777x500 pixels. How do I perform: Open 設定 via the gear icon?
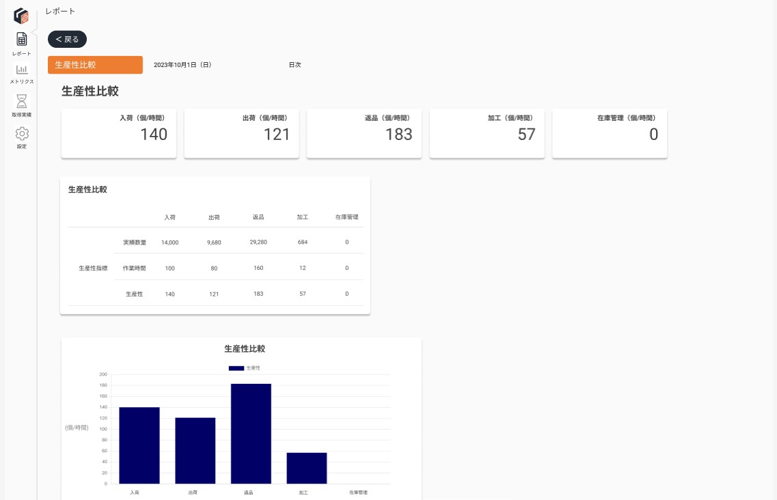22,134
